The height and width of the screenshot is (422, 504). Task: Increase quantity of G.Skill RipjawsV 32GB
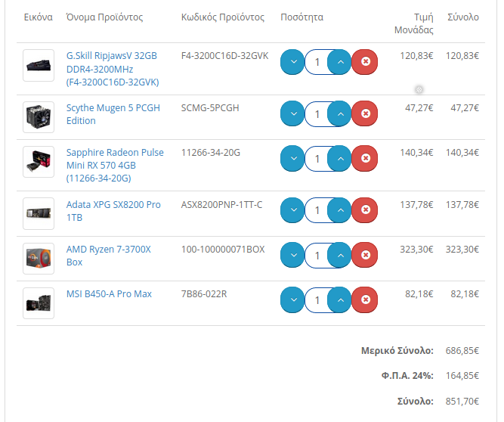pos(340,62)
